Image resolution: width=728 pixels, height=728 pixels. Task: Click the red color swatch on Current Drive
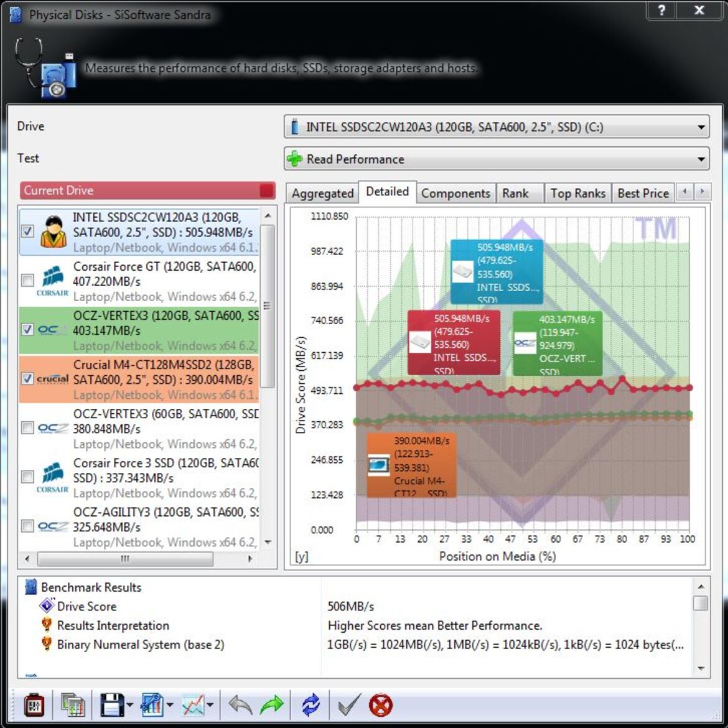266,190
